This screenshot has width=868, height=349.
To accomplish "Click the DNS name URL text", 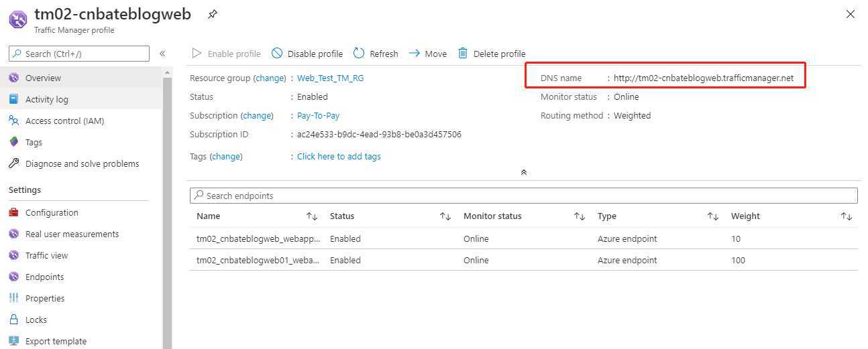I will (704, 78).
